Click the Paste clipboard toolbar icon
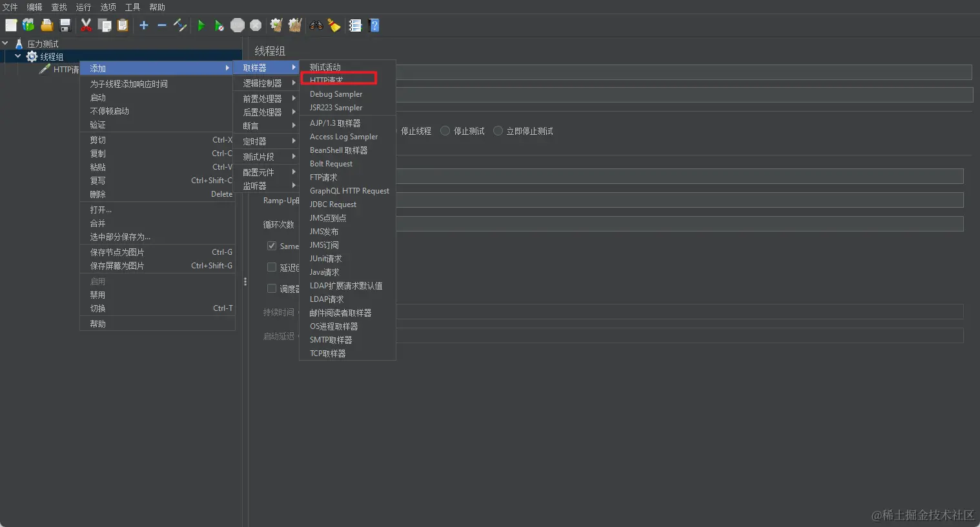This screenshot has height=527, width=980. coord(123,25)
